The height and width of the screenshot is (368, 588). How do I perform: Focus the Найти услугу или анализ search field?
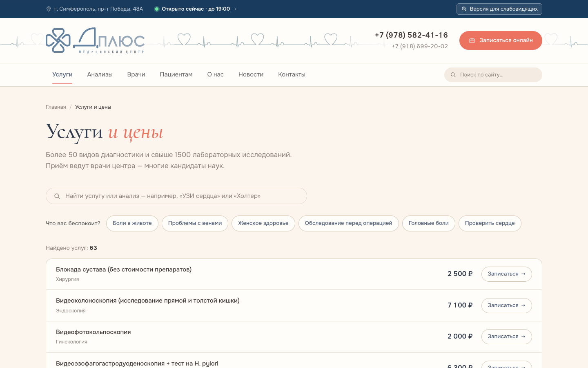tap(176, 196)
